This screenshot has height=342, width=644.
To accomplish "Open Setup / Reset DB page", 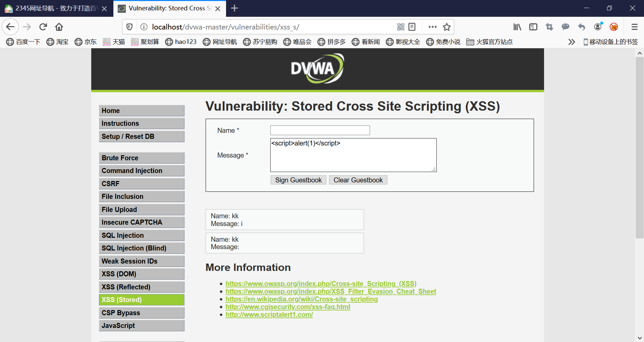I will point(142,136).
